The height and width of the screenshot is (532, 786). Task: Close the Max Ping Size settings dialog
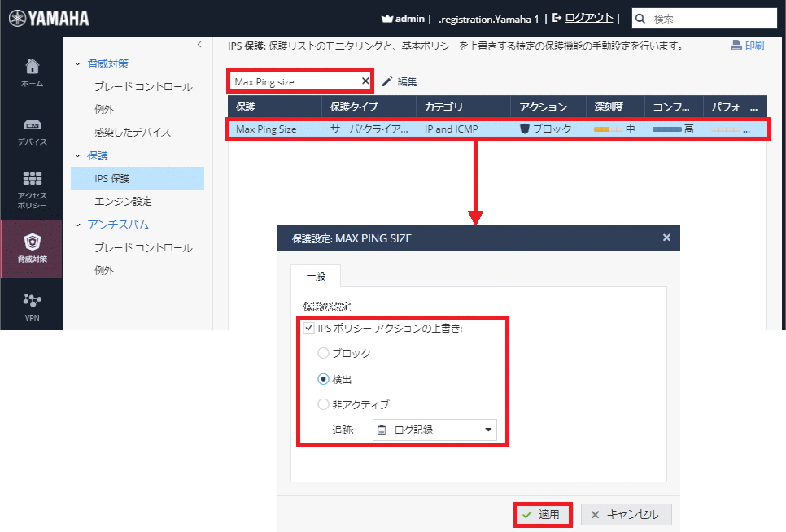[x=666, y=238]
